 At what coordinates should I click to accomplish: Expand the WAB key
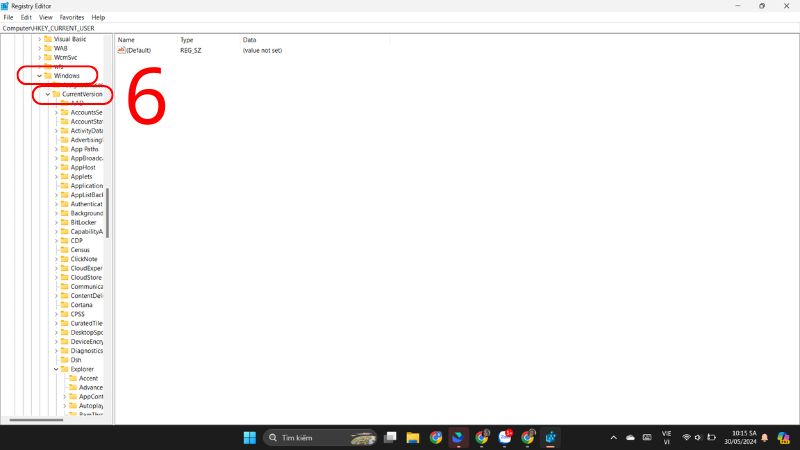point(39,48)
